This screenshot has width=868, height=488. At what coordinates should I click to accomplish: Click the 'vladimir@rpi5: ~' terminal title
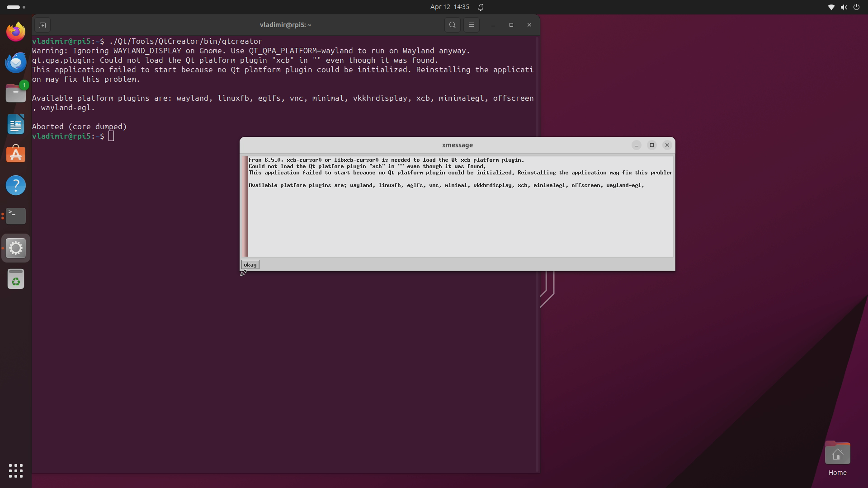pos(285,25)
